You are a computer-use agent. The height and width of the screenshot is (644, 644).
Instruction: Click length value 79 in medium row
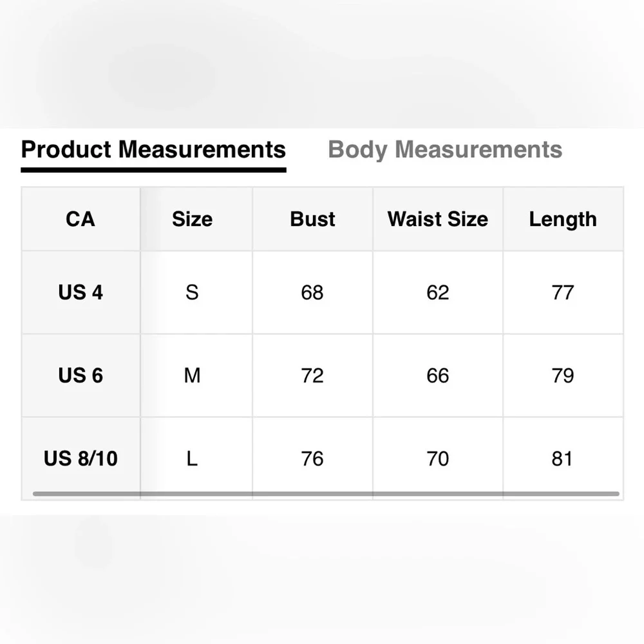[562, 375]
